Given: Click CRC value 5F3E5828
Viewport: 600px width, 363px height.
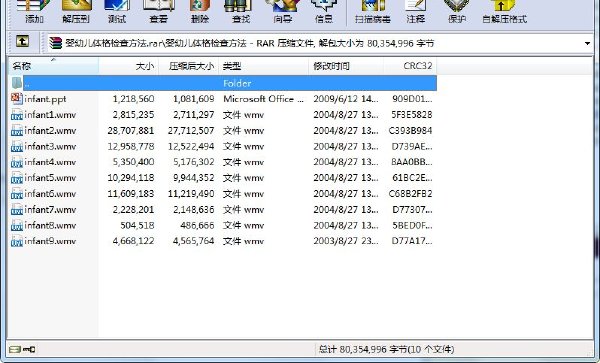Looking at the screenshot, I should coord(412,115).
